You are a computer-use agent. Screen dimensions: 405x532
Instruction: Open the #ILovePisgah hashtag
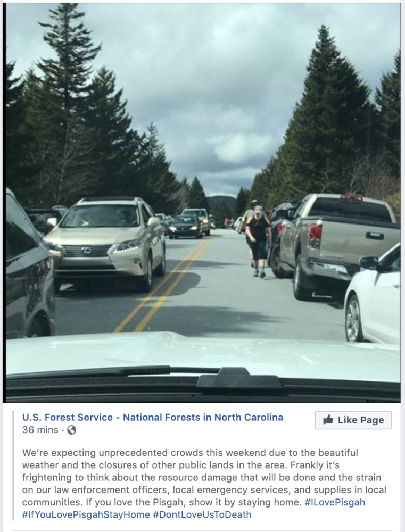point(335,502)
